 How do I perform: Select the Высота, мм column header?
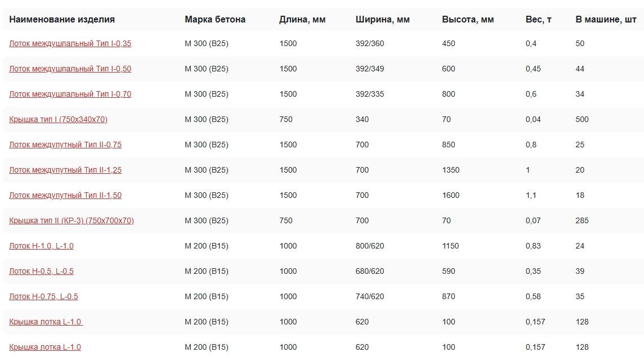click(x=468, y=19)
